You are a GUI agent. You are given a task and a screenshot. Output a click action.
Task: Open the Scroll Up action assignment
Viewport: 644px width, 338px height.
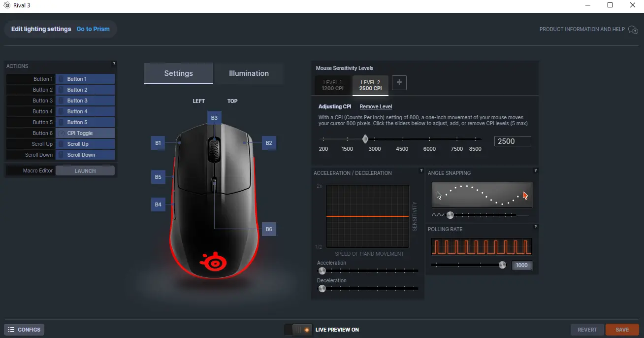(85, 144)
